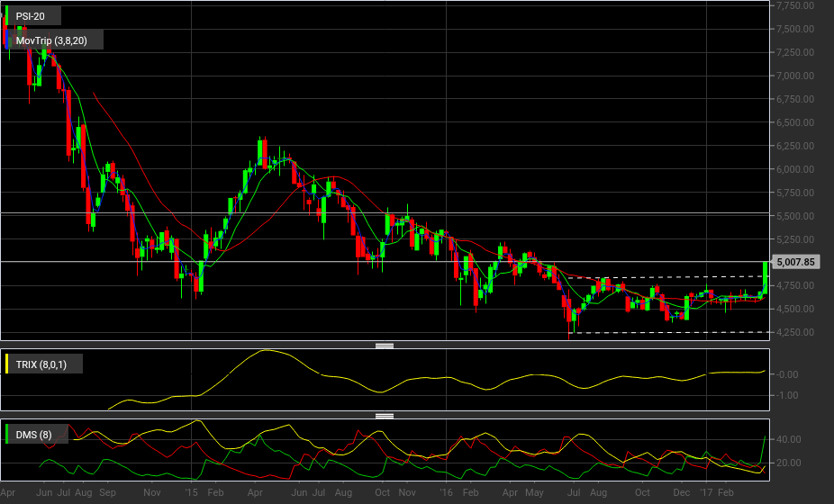Open the TRIX (8,0,1) indicator label

41,364
